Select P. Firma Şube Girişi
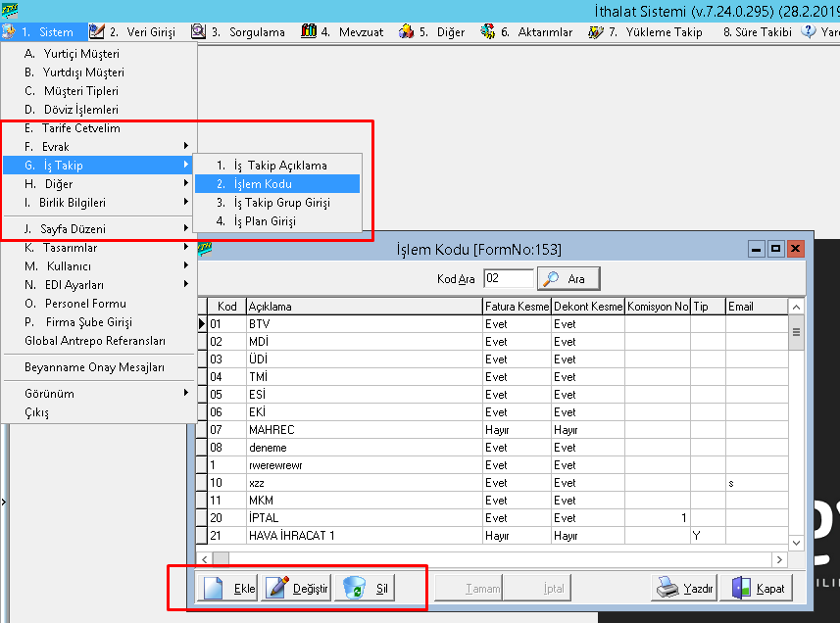Image resolution: width=840 pixels, height=623 pixels. (x=100, y=322)
